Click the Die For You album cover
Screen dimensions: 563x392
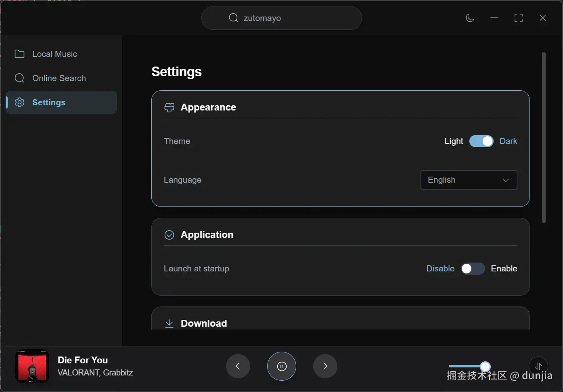(32, 366)
